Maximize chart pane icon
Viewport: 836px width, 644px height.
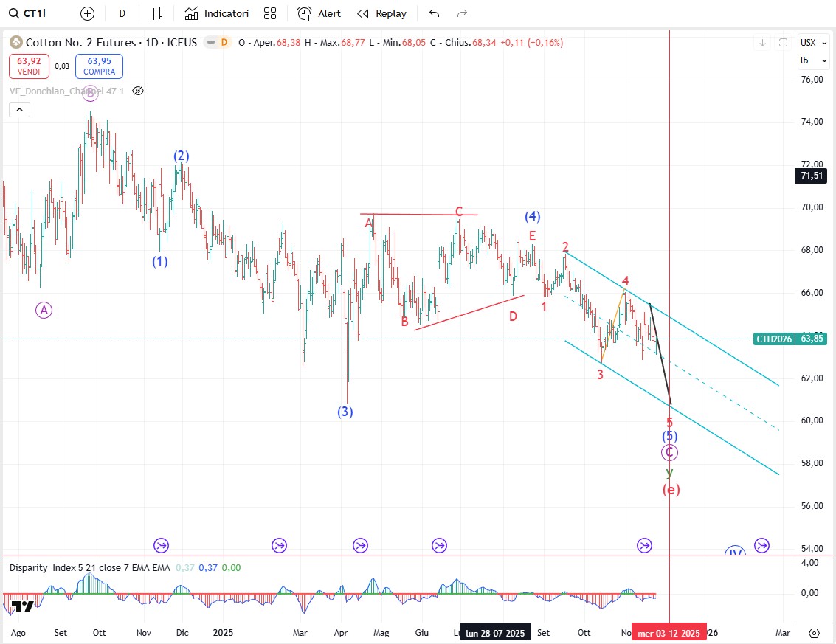(x=783, y=43)
